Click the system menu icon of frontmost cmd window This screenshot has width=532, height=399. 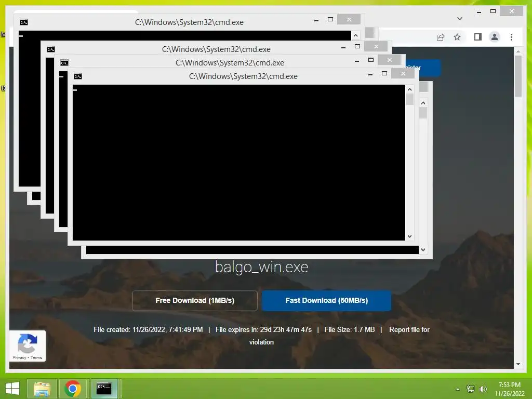[78, 76]
